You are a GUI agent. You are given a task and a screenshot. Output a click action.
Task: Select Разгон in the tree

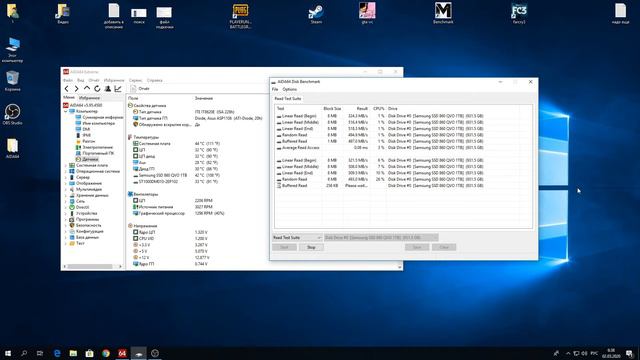tap(85, 141)
